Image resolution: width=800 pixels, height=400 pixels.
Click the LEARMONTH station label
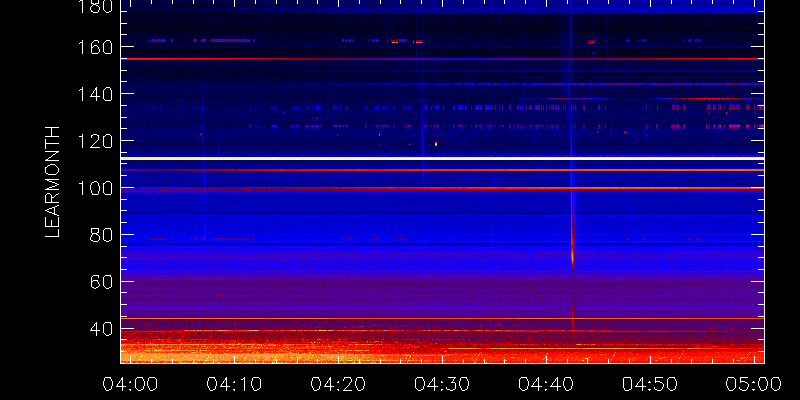[x=53, y=182]
